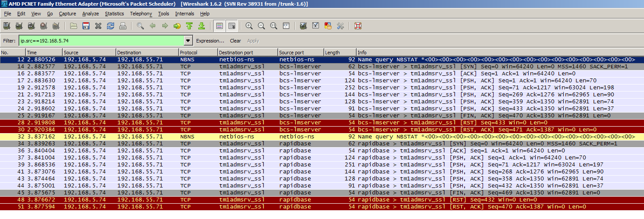This screenshot has height=219, width=644.
Task: Sort by the Destination port column header
Action: [248, 53]
